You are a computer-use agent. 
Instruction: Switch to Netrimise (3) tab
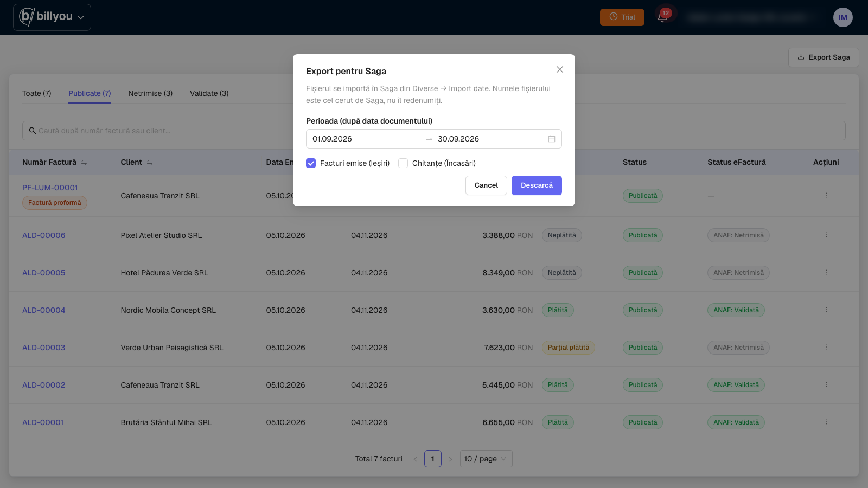click(150, 93)
